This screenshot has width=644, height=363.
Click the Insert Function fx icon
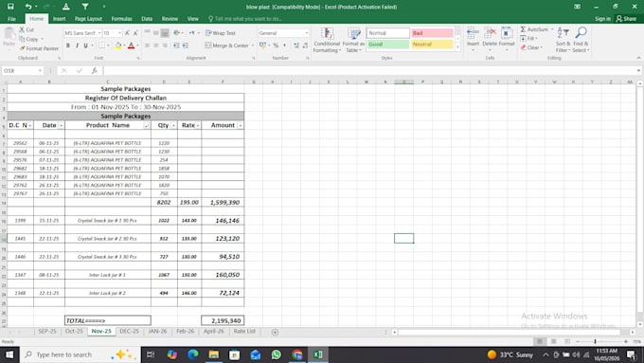coord(95,71)
